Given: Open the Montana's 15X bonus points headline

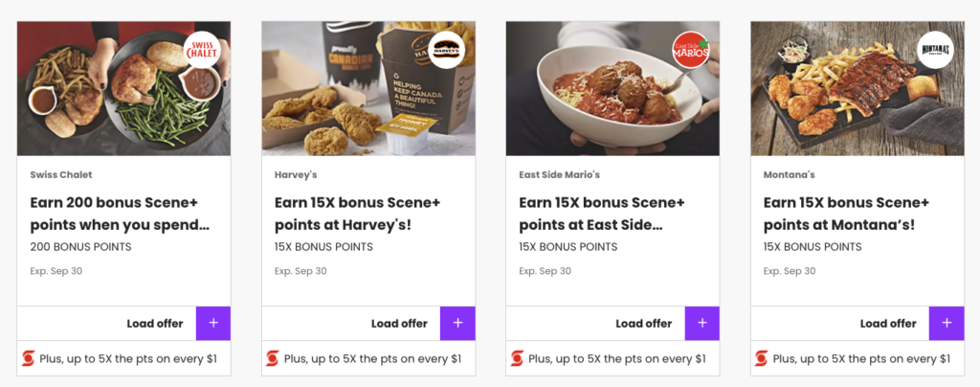Looking at the screenshot, I should click(846, 214).
